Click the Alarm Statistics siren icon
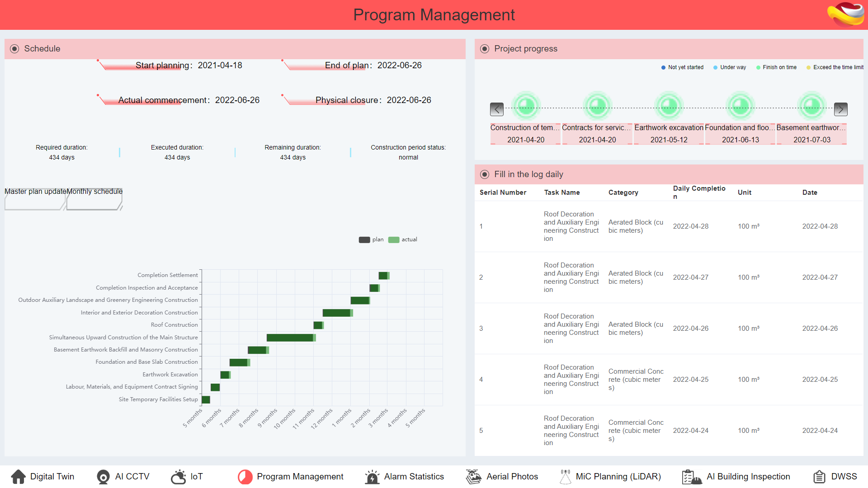Image resolution: width=868 pixels, height=488 pixels. 372,477
